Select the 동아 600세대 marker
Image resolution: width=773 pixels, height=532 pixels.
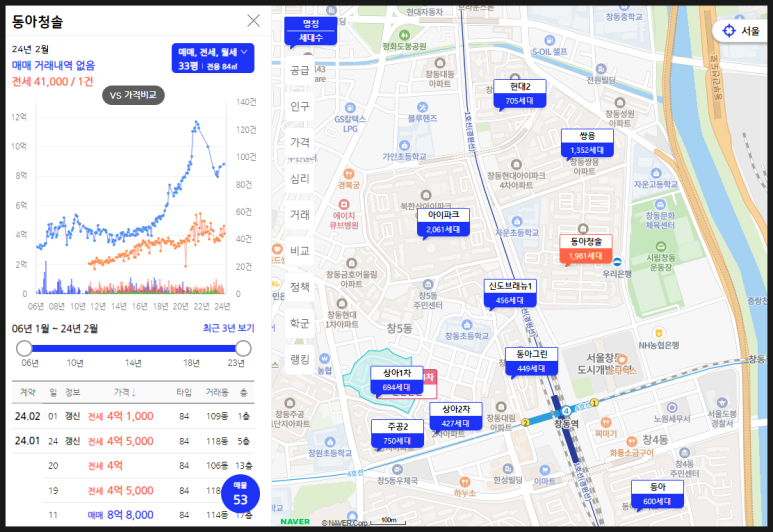click(658, 494)
